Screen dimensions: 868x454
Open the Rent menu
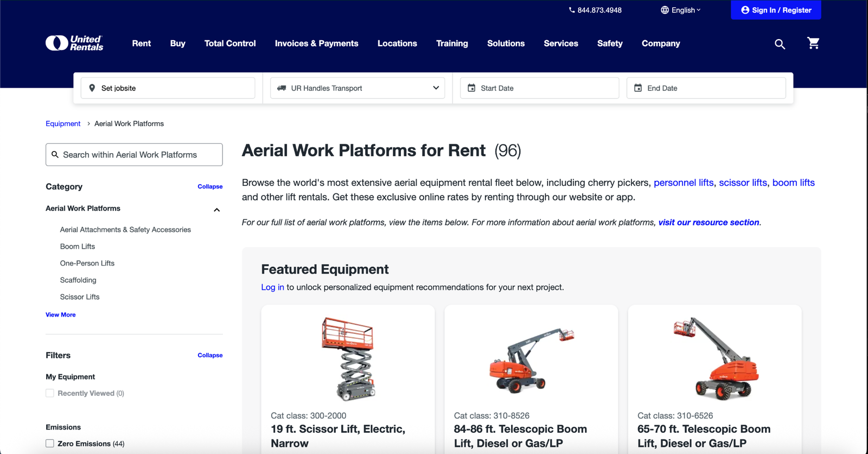[x=142, y=43]
